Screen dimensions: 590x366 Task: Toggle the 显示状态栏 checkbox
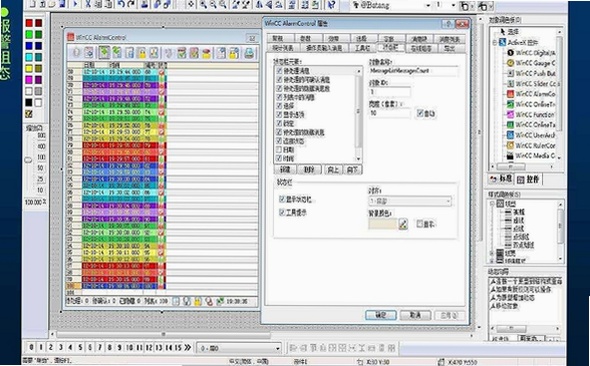tap(282, 199)
